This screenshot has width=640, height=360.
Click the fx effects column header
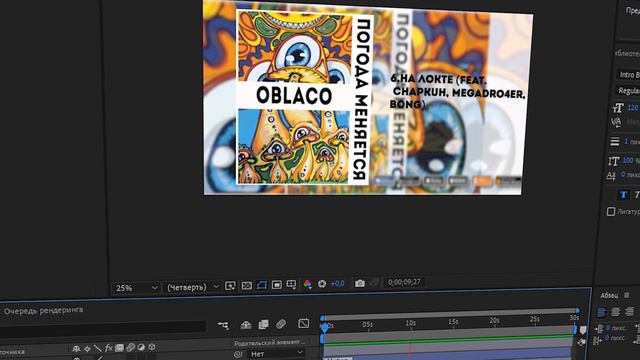109,348
